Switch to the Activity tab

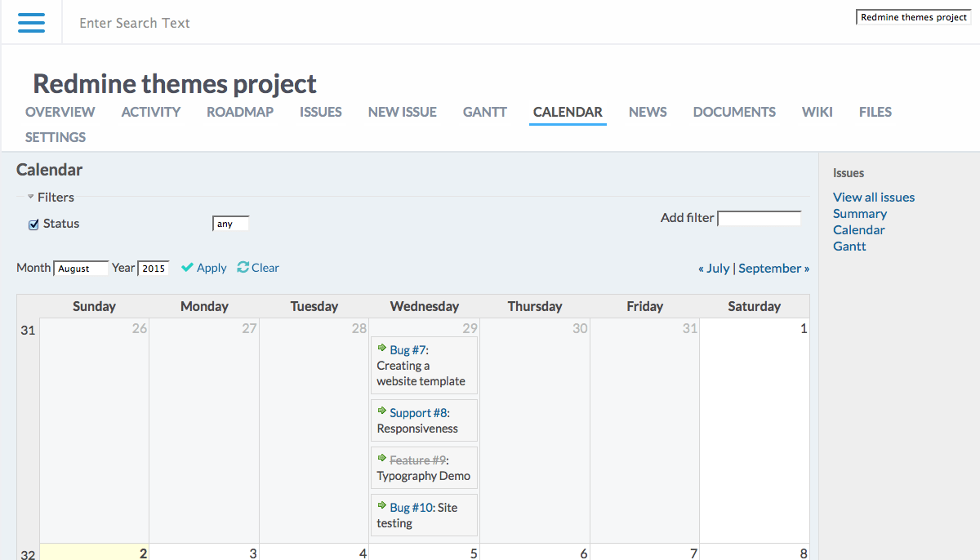pyautogui.click(x=151, y=112)
